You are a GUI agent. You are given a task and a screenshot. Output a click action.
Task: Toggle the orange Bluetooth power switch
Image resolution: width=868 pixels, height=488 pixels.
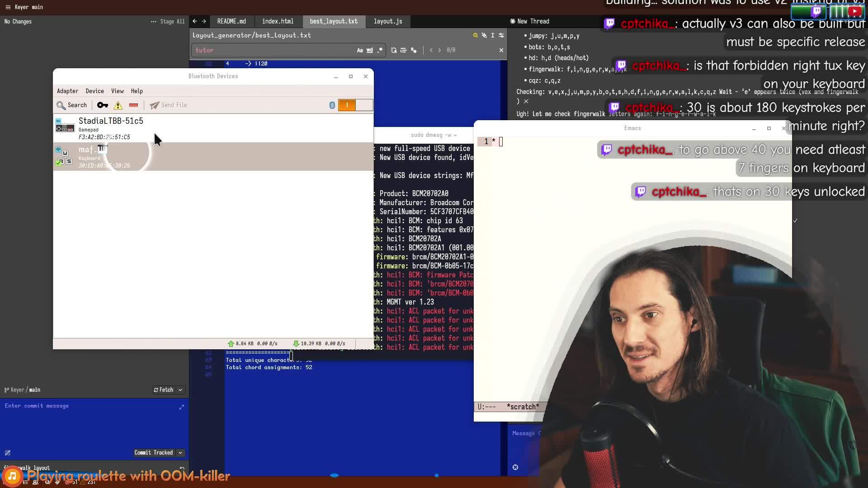coord(347,105)
